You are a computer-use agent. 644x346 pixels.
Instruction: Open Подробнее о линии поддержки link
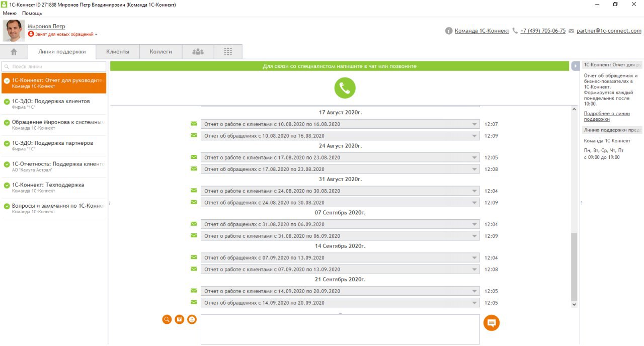607,116
